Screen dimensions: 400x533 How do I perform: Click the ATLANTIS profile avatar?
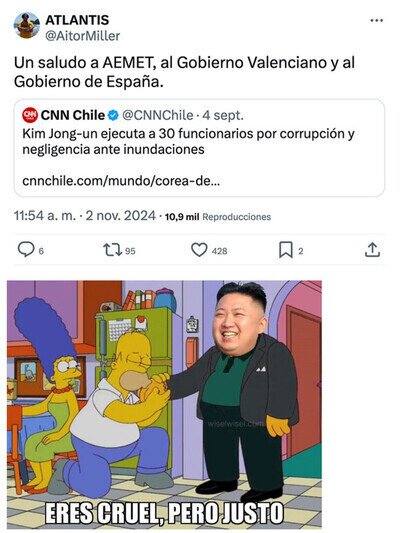[x=27, y=25]
